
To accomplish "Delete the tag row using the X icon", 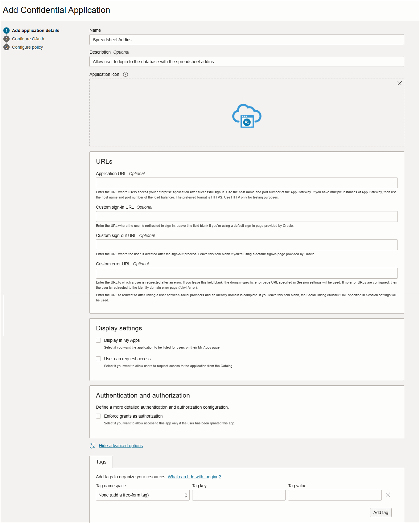I will (x=388, y=495).
